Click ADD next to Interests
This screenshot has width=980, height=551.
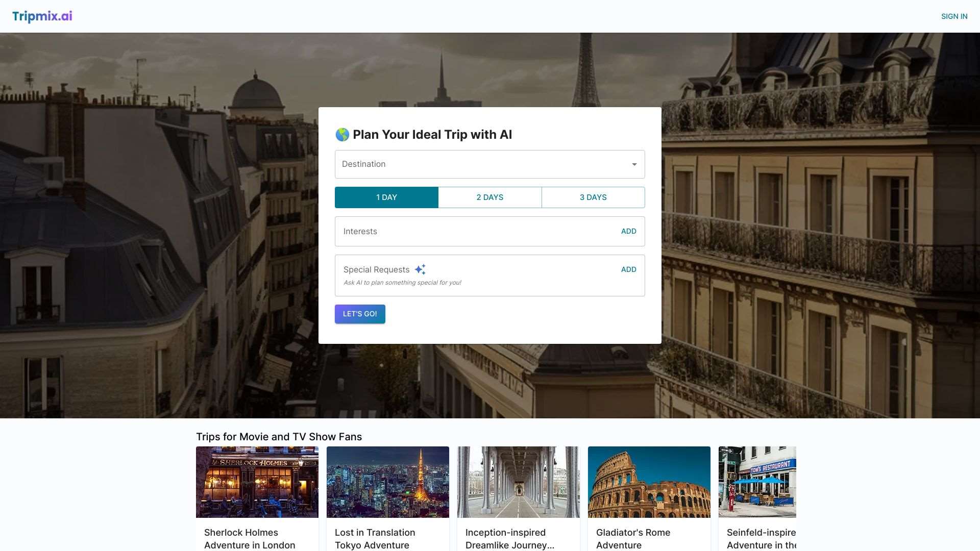pyautogui.click(x=628, y=231)
